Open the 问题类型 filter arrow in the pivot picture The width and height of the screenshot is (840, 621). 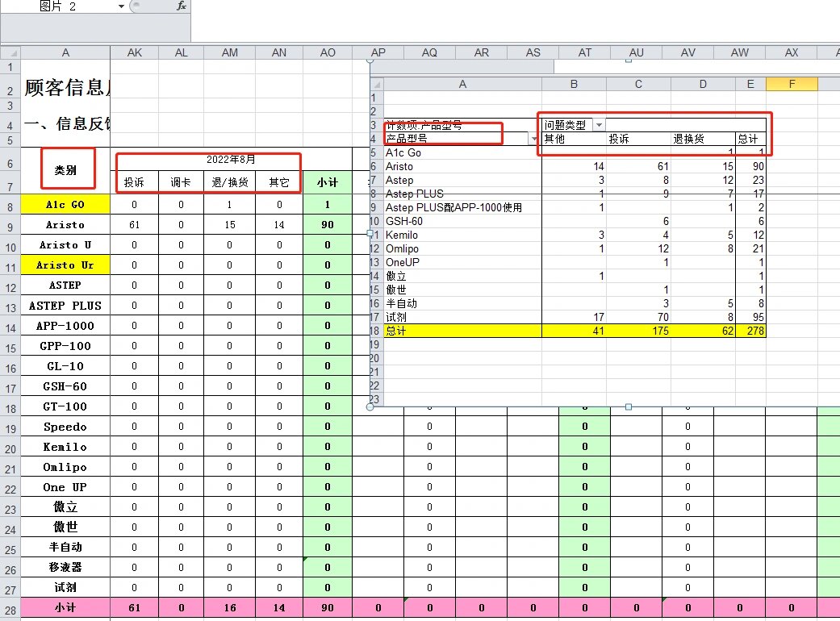599,125
